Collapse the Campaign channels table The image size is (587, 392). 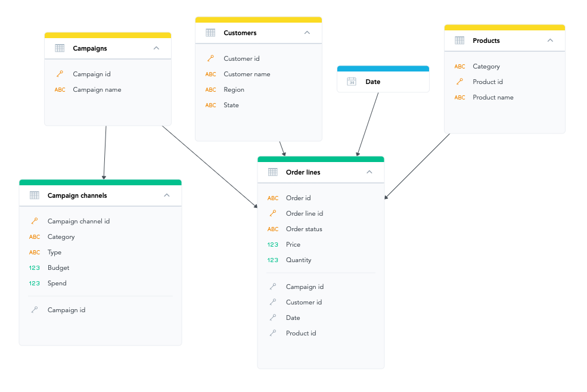pyautogui.click(x=167, y=195)
